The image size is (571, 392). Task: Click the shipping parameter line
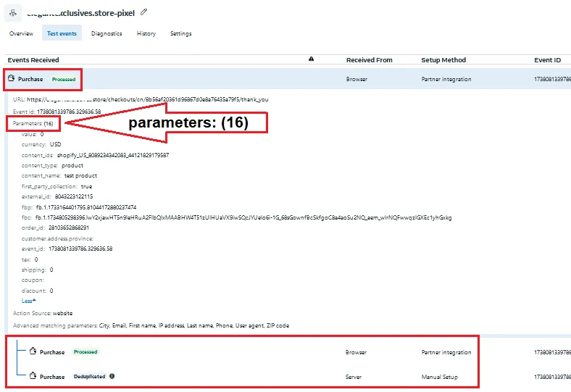pyautogui.click(x=37, y=270)
